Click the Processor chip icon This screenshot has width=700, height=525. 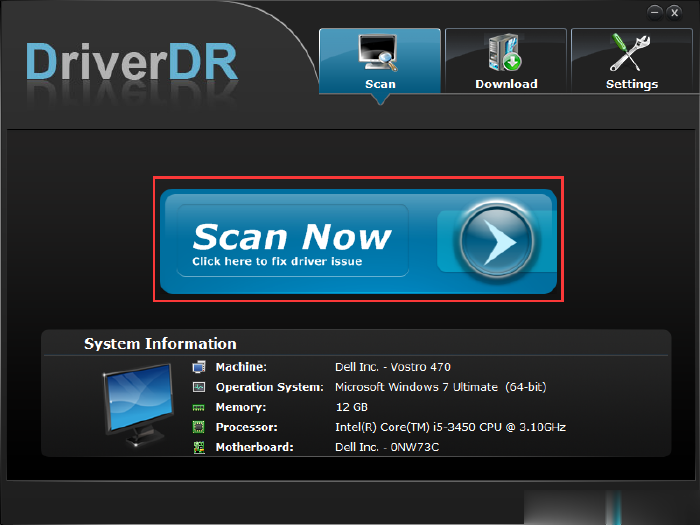[199, 427]
